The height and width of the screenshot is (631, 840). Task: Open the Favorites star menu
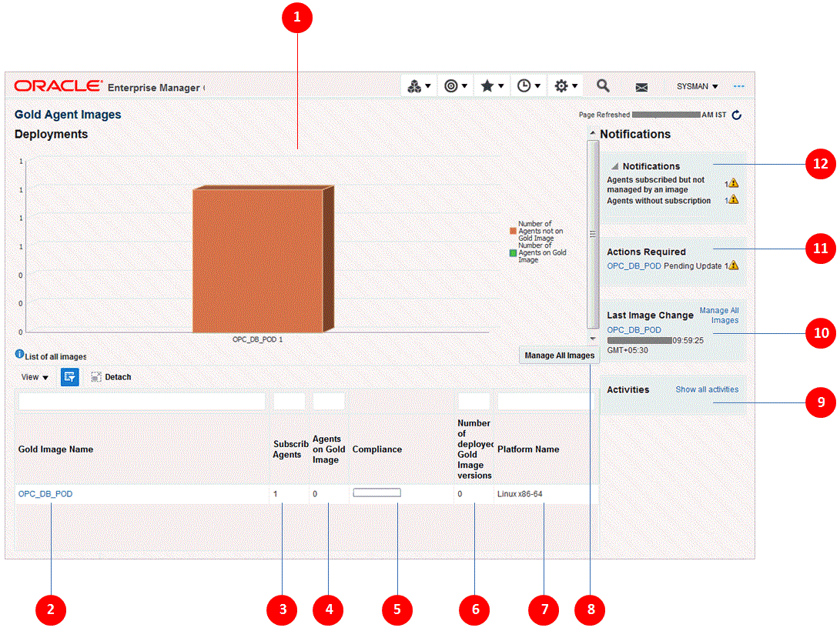[491, 87]
